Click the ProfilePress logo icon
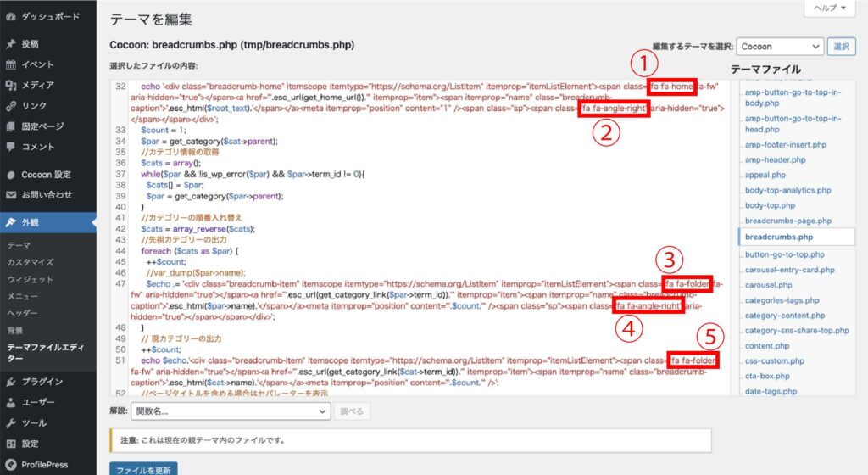The width and height of the screenshot is (868, 475). click(x=10, y=465)
